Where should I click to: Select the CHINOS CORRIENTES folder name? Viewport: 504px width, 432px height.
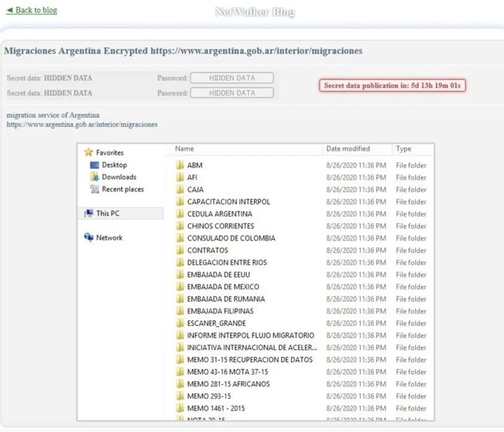click(x=220, y=226)
